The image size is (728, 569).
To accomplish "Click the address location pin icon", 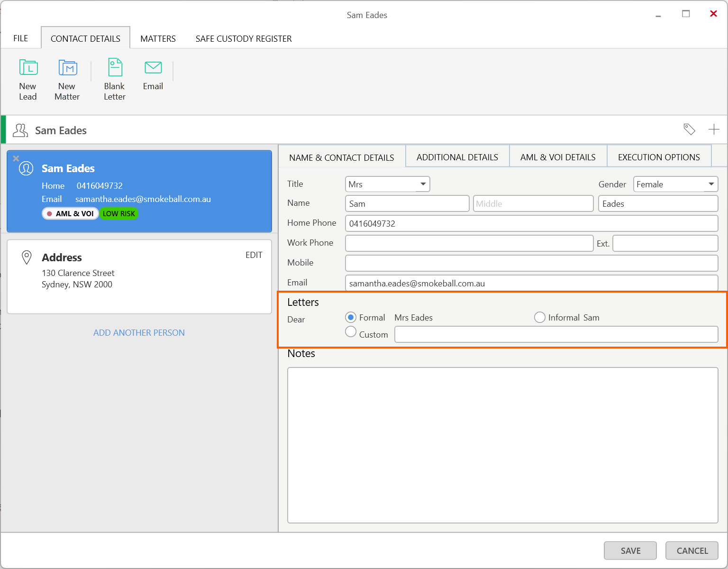I will point(27,257).
